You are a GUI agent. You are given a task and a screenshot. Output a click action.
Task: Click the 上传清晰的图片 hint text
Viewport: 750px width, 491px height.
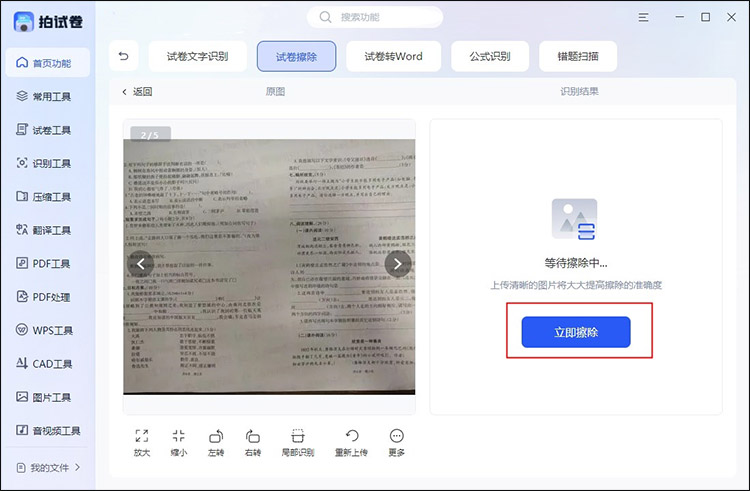[576, 285]
